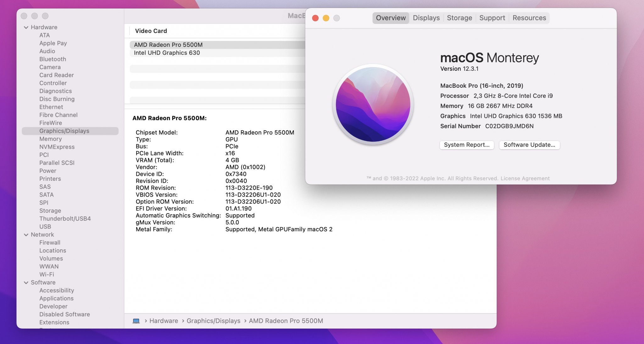Click Graphics/Displays in the path bar
The width and height of the screenshot is (644, 344).
[x=214, y=321]
